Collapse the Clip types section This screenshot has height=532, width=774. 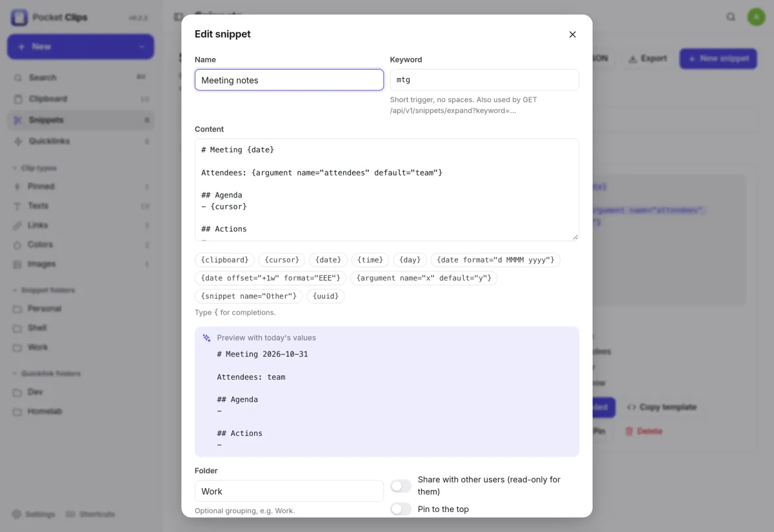point(35,168)
